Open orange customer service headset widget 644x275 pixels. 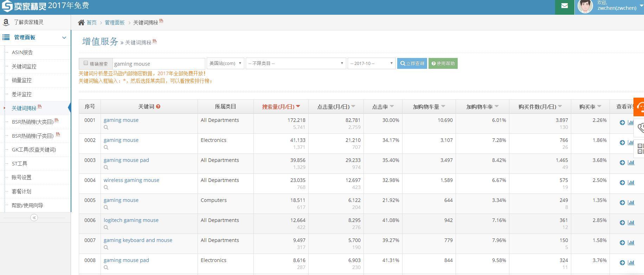[x=639, y=107]
